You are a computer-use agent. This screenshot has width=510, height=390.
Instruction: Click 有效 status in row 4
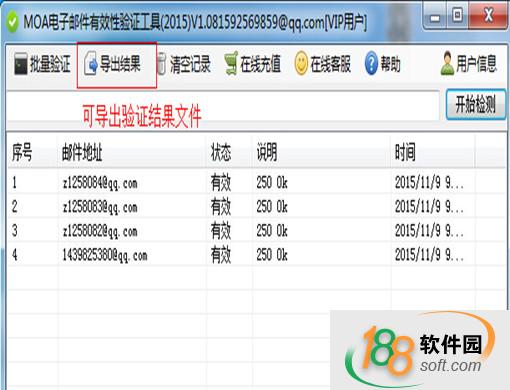[221, 255]
